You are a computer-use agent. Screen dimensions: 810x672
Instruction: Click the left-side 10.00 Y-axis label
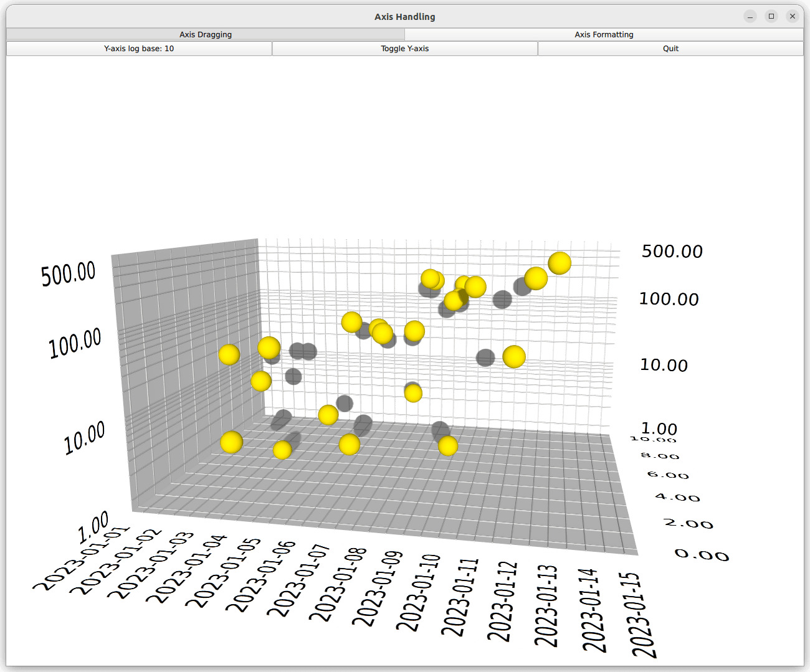(85, 437)
